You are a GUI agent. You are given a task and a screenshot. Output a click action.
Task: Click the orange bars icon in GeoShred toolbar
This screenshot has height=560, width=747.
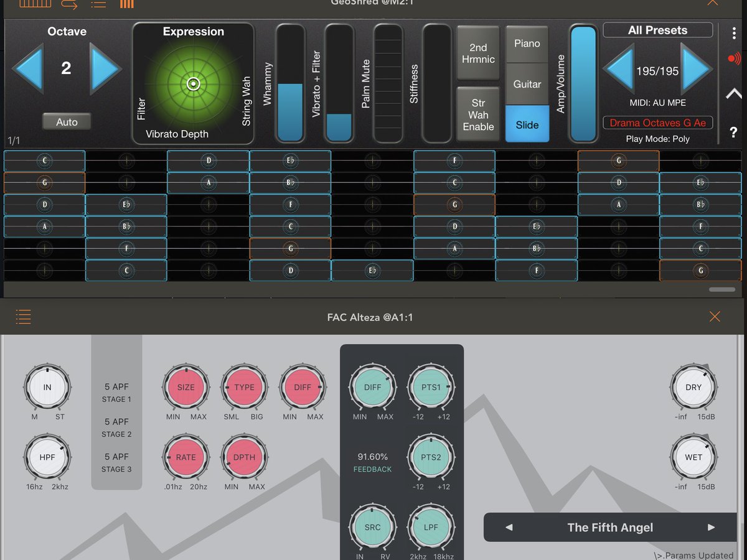[x=126, y=3]
